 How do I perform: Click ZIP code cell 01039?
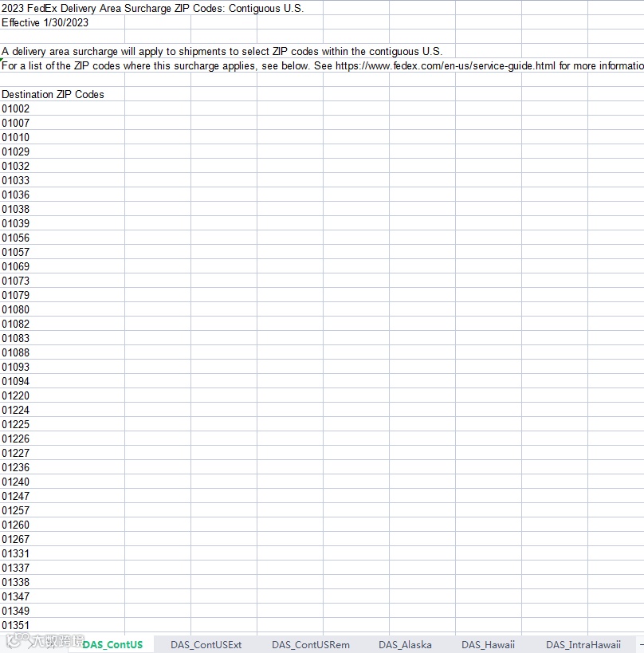(62, 223)
